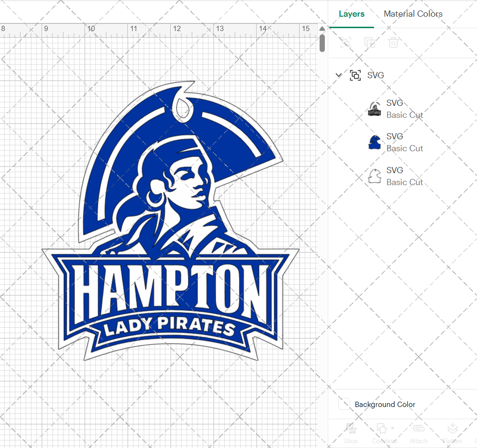Open the Material Colors tab

(x=413, y=14)
